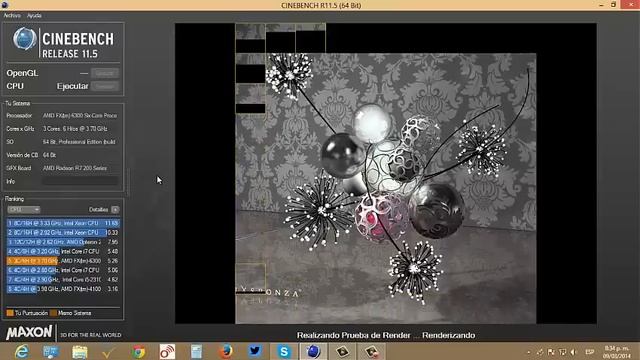
Task: Click the Ejecutar button next to OpenGL
Action: point(105,73)
